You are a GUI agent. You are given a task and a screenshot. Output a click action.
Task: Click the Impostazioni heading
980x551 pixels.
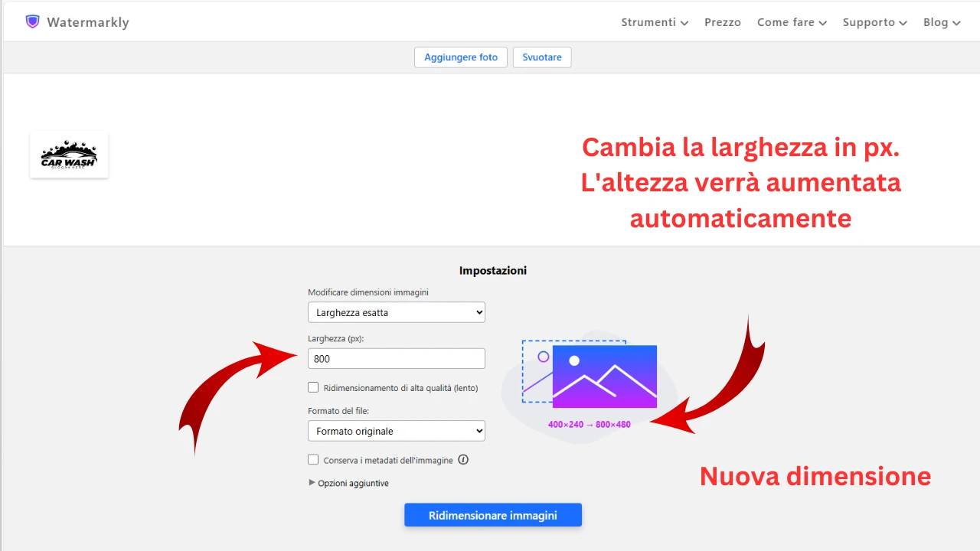[493, 270]
